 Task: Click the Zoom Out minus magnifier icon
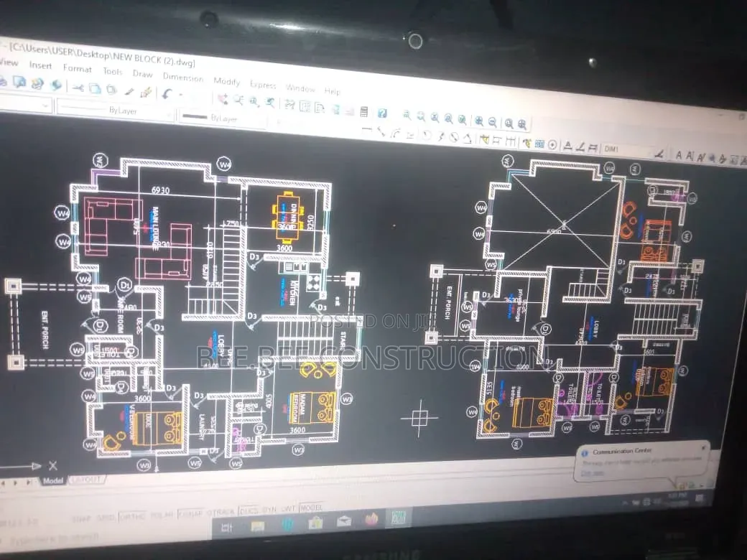click(493, 121)
